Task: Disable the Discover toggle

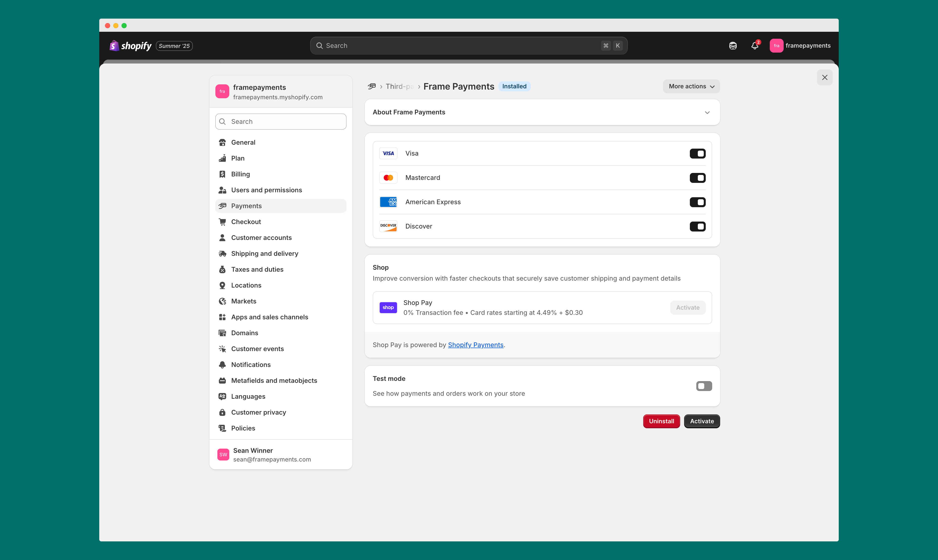Action: click(697, 227)
